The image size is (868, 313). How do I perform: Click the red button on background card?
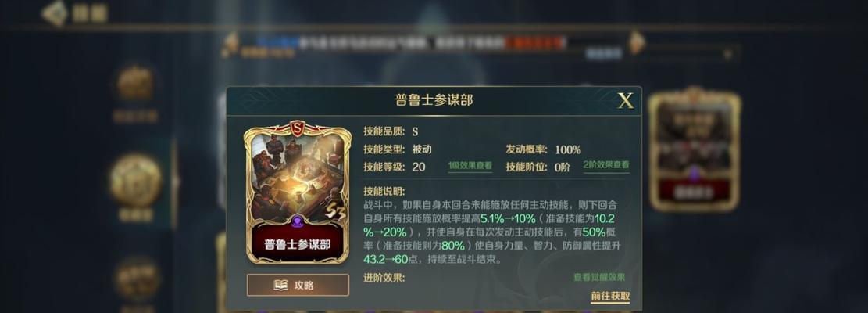(x=695, y=192)
